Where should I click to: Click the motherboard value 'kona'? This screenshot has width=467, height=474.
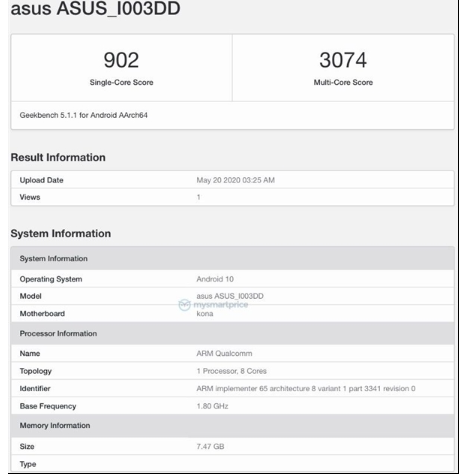pos(205,314)
